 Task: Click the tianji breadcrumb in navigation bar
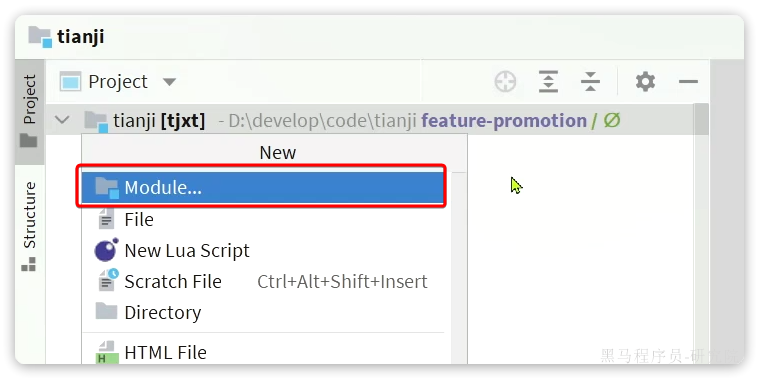pos(81,36)
